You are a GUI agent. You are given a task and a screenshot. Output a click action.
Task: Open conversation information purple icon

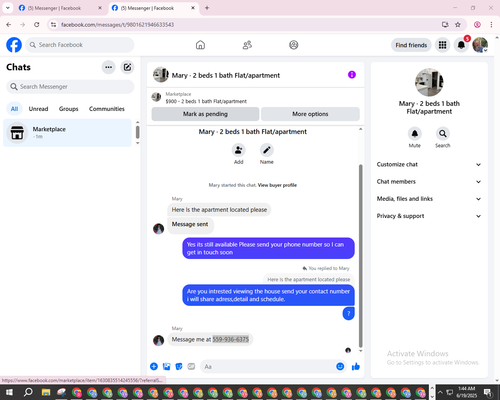[352, 75]
